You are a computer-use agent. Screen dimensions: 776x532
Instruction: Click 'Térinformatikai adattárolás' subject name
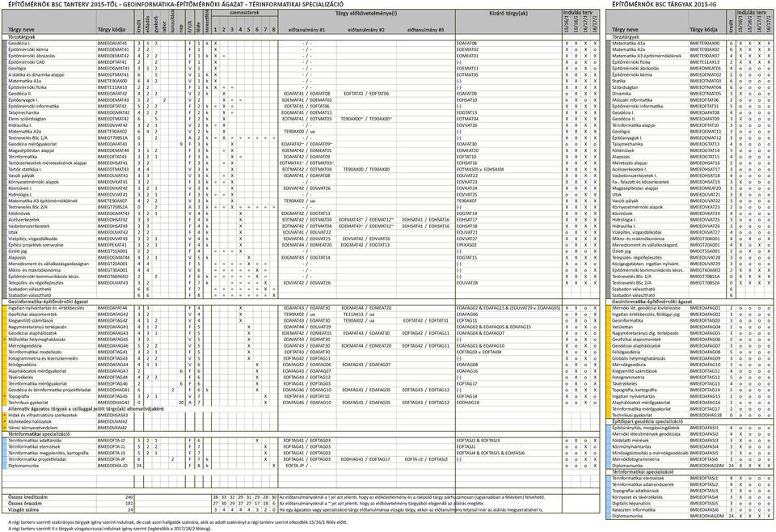[35, 441]
